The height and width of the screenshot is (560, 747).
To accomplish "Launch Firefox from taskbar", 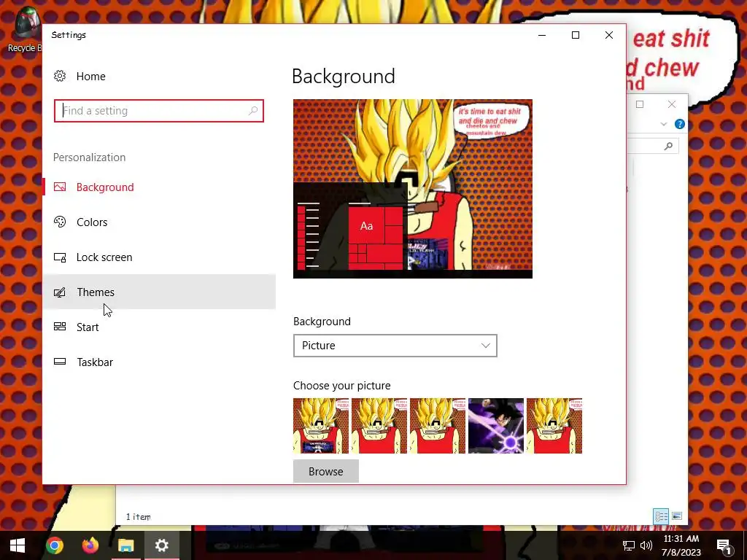I will tap(90, 545).
